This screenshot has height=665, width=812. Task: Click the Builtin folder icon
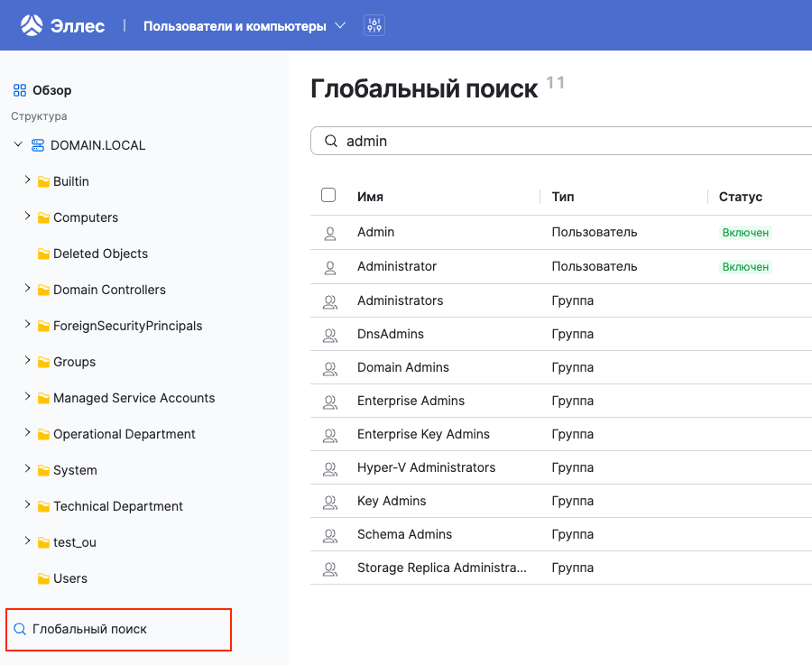click(43, 181)
